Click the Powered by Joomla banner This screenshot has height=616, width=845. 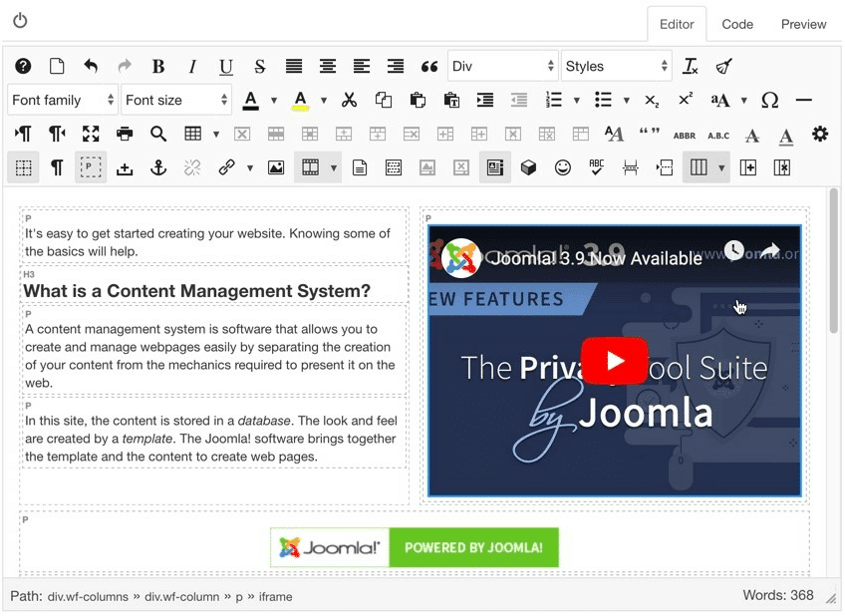(415, 547)
